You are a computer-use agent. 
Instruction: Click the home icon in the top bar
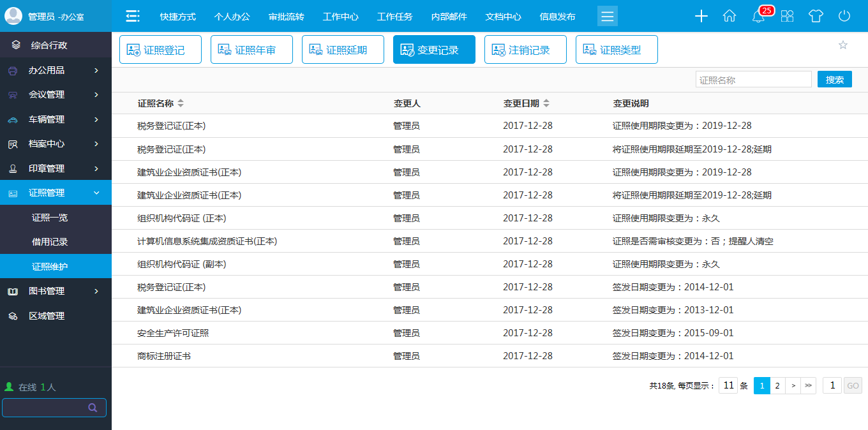730,16
